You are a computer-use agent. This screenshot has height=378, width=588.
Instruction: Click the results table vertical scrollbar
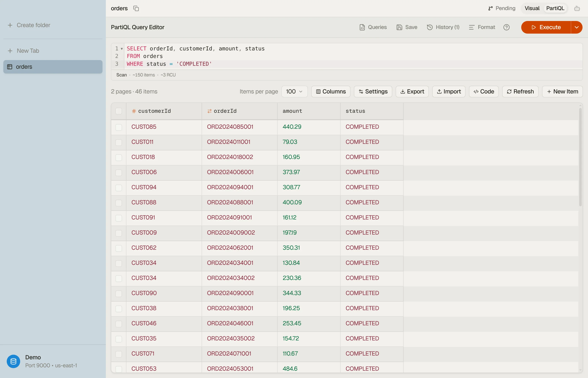point(580,157)
